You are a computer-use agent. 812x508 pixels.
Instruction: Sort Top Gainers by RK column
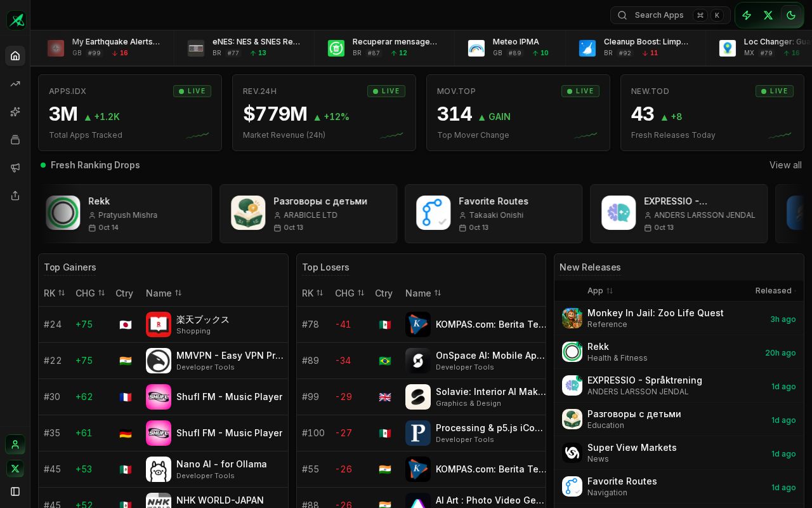pos(55,293)
